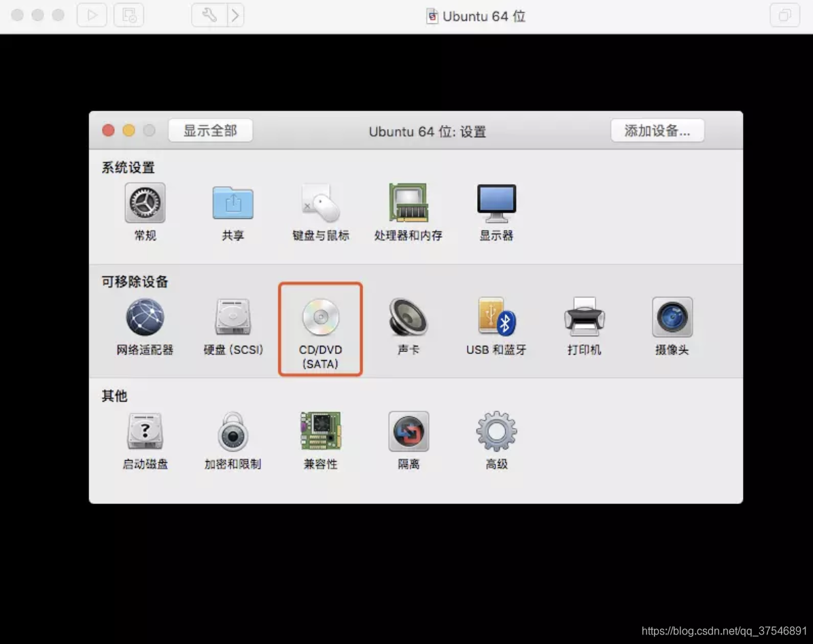The width and height of the screenshot is (813, 644).
Task: Open the 高级 advanced gear icon
Action: click(496, 431)
